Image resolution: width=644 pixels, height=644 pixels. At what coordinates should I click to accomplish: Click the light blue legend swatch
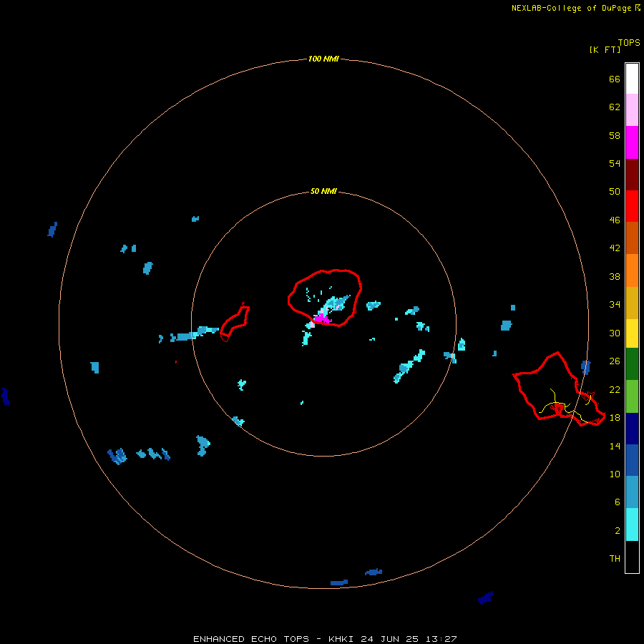(632, 492)
